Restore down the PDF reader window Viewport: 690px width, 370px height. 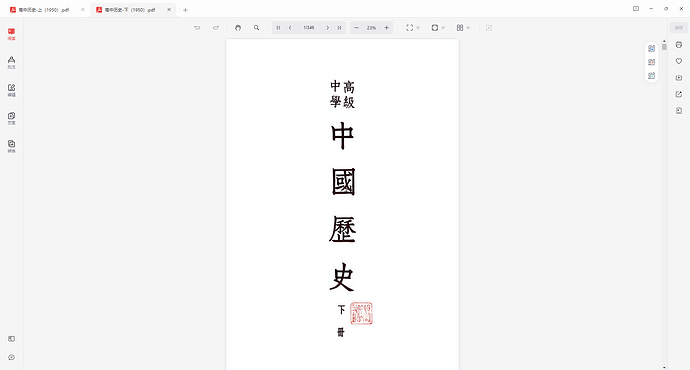(666, 9)
